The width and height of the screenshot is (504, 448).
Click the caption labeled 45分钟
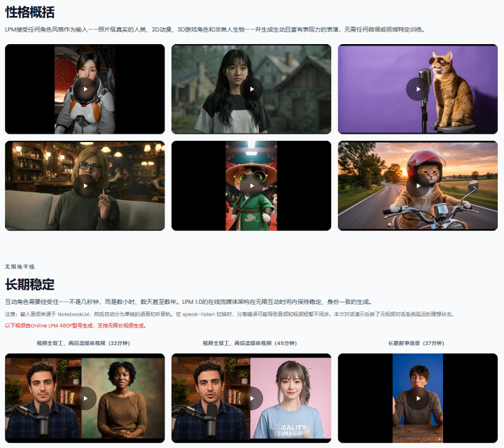pos(251,344)
